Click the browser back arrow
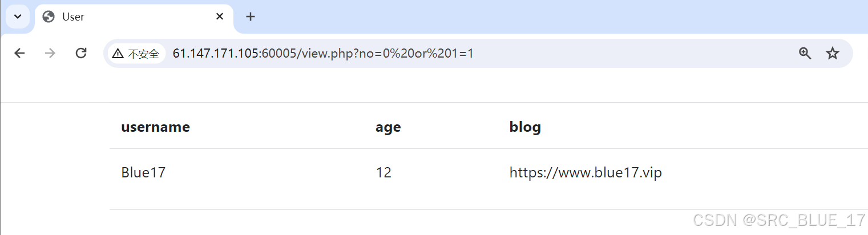Viewport: 868px width, 235px height. pos(20,53)
